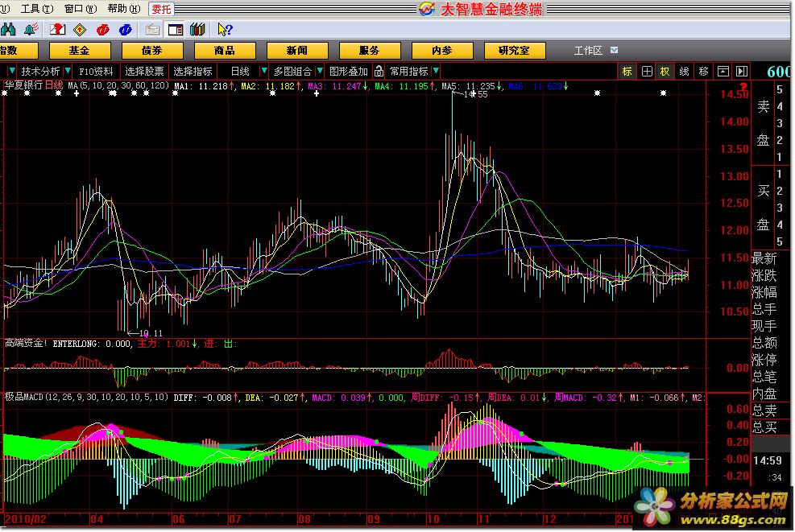The height and width of the screenshot is (532, 795).
Task: Click the 卖盘 sell orders label
Action: coord(763,123)
